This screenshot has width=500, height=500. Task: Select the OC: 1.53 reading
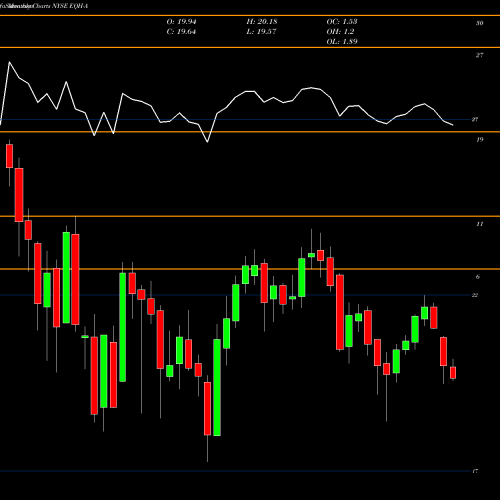coord(342,22)
